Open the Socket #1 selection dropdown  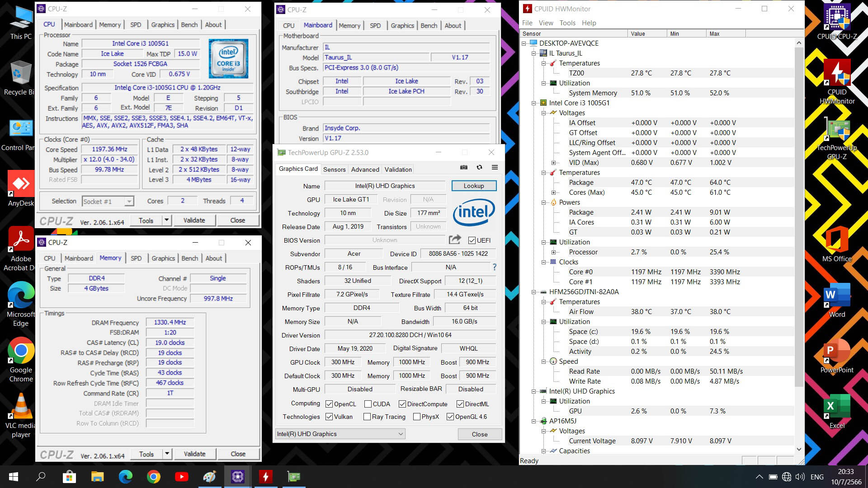(x=108, y=202)
